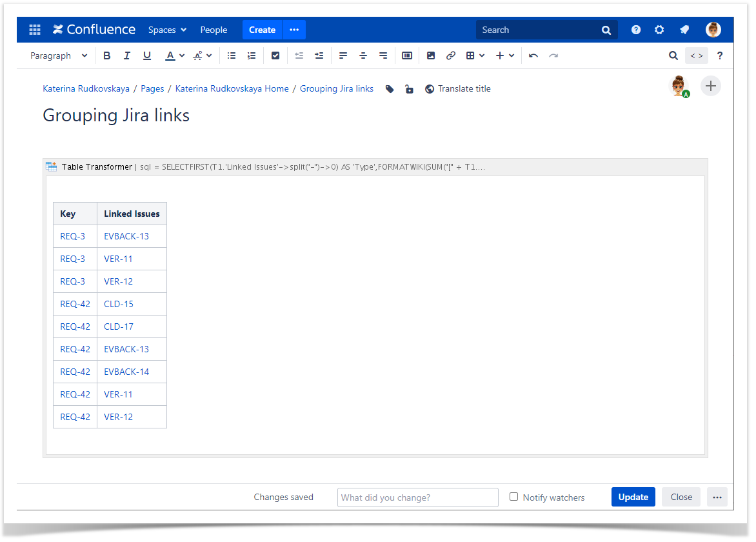Enable the Notify watchers checkbox
Viewport: 756px width, 542px height.
(514, 497)
